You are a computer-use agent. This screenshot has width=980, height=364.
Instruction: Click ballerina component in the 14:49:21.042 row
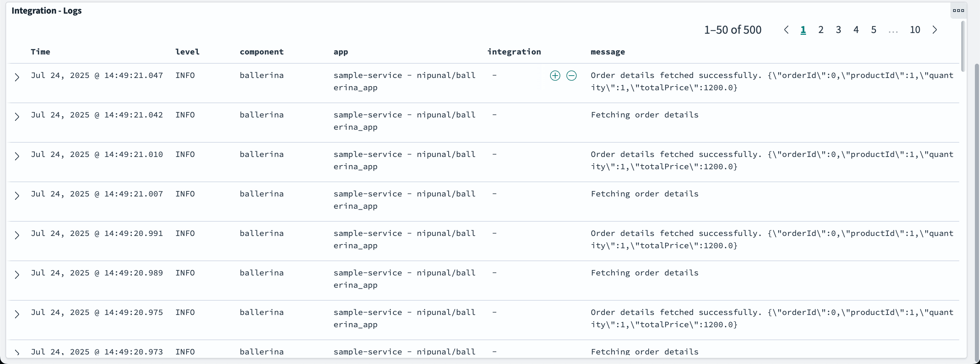click(262, 115)
